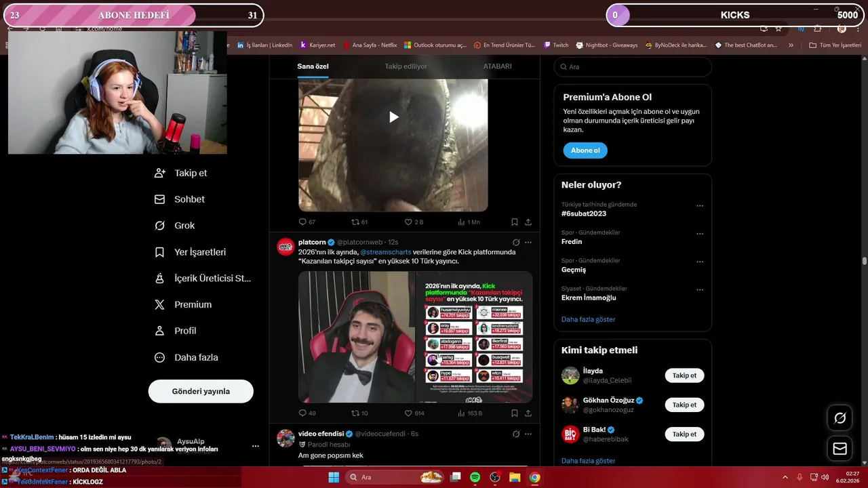The height and width of the screenshot is (488, 868).
Task: Click the reply icon on video post
Action: coord(302,222)
